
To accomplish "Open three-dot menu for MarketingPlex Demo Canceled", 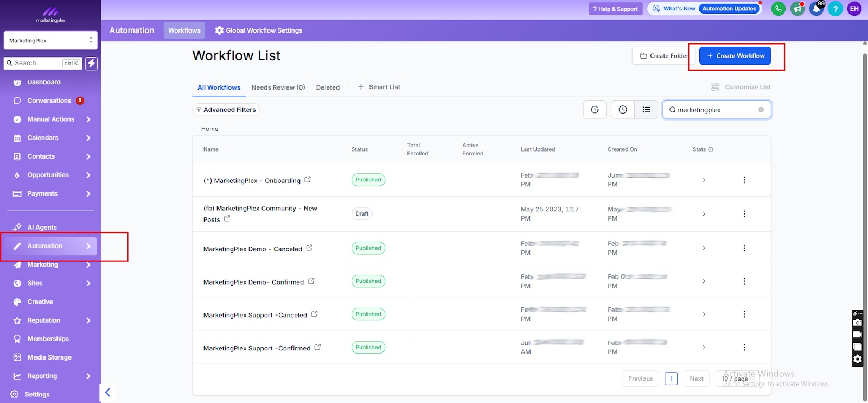I will click(x=744, y=248).
